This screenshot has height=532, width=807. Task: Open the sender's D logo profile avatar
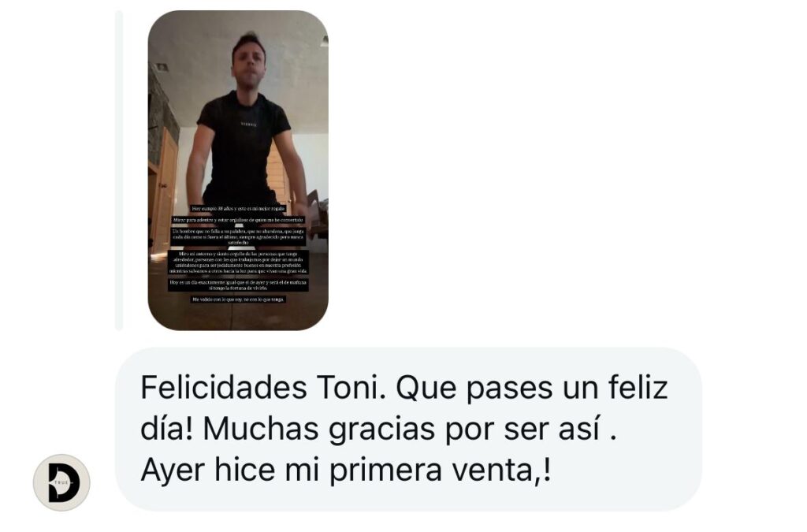coord(61,482)
